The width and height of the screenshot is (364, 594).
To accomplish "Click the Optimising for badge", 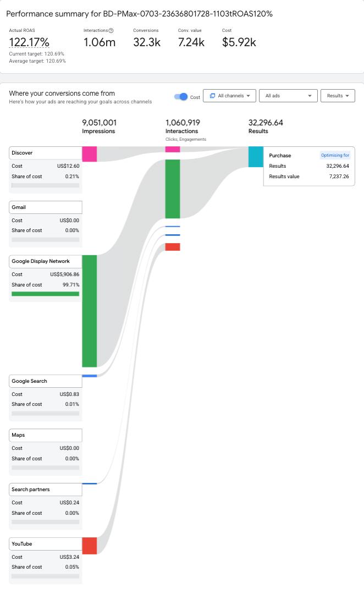I will 335,156.
